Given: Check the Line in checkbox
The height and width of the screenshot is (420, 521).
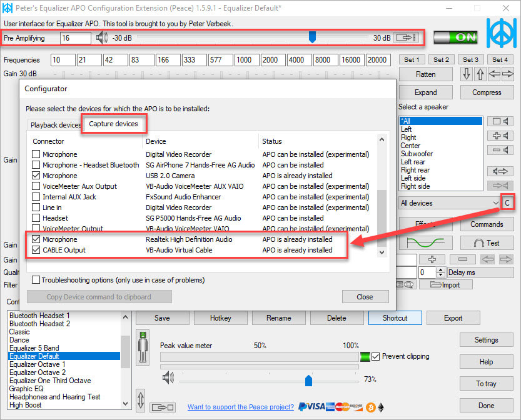Looking at the screenshot, I should (36, 207).
